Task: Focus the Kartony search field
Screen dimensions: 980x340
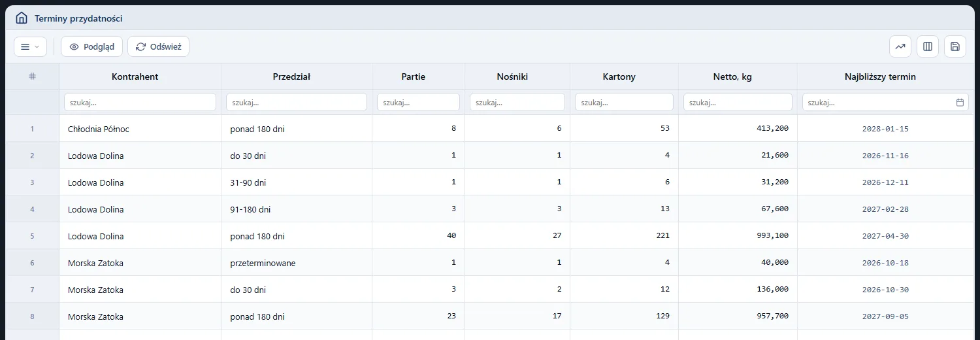Action: (624, 102)
